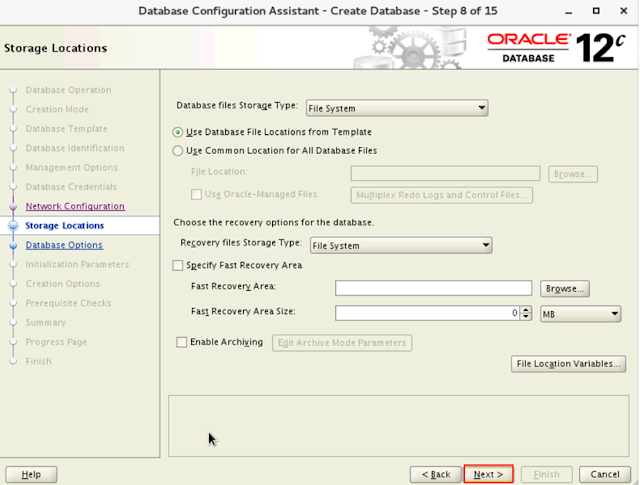This screenshot has width=640, height=485.
Task: Click the Storage Locations step bullet icon
Action: pyautogui.click(x=13, y=226)
